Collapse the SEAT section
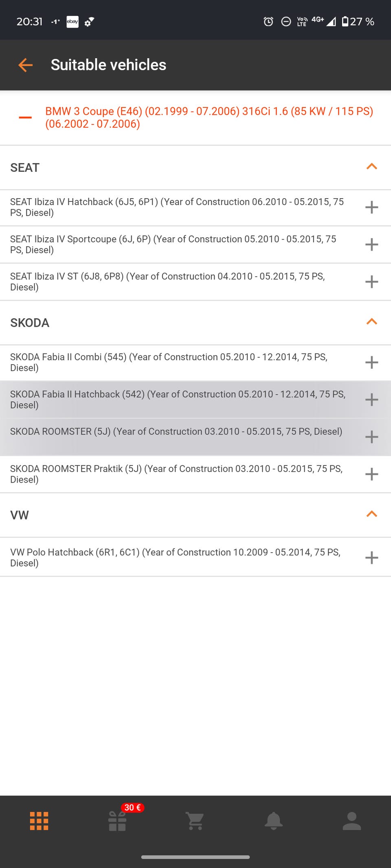Image resolution: width=391 pixels, height=868 pixels. (x=371, y=167)
